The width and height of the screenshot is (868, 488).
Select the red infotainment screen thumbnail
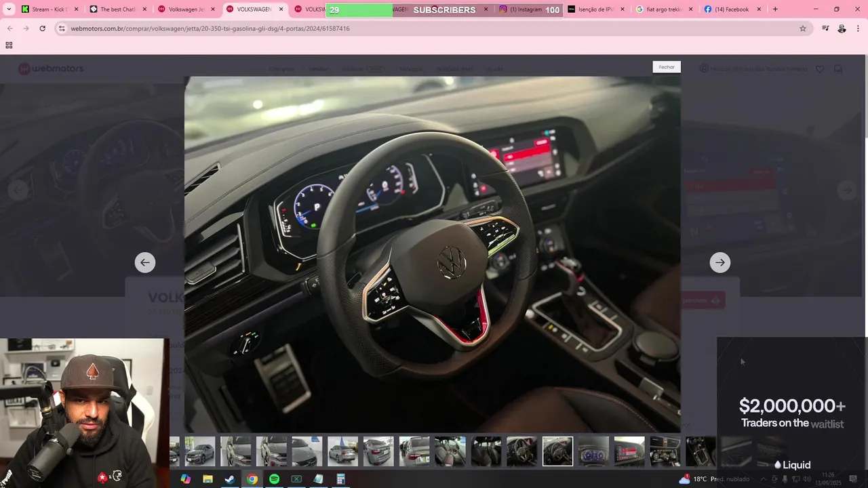[x=629, y=451]
